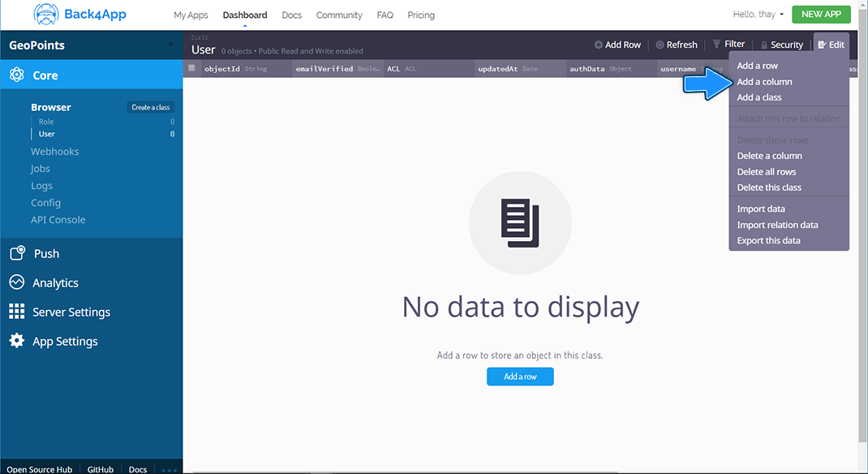This screenshot has height=474, width=868.
Task: Click the Edit pencil icon
Action: tap(822, 45)
